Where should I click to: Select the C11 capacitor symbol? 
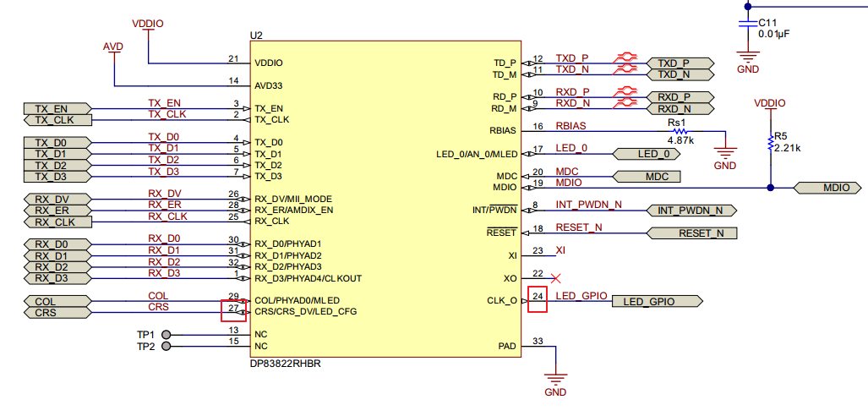(747, 24)
